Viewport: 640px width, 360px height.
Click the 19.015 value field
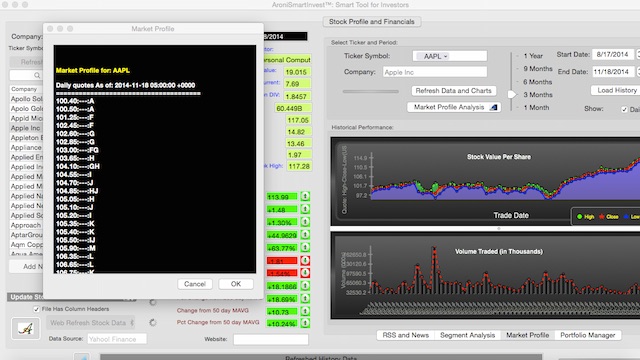pos(298,72)
